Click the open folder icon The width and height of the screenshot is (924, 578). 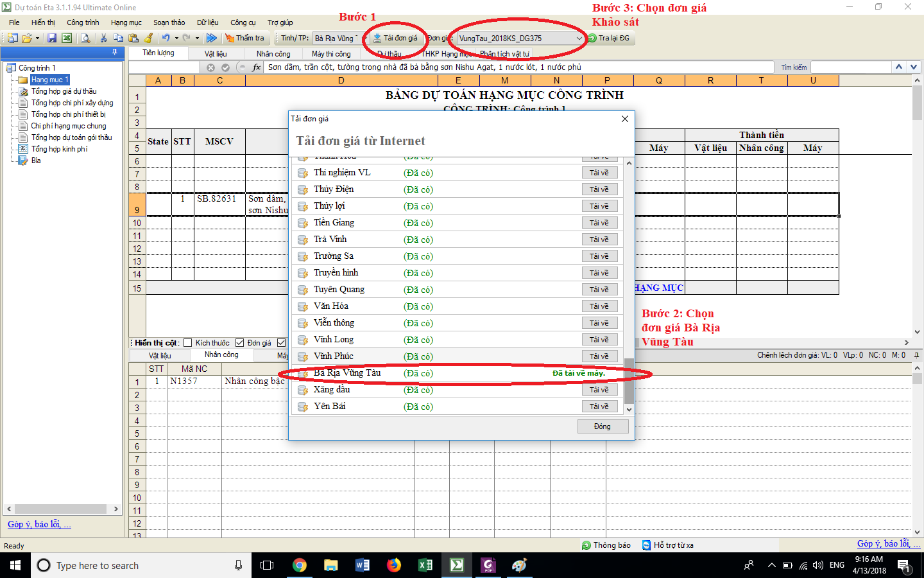tap(27, 39)
